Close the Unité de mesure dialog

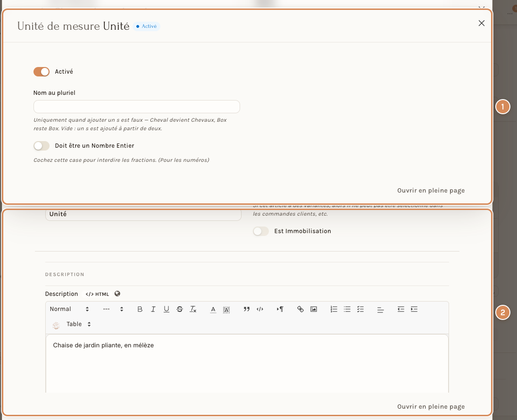click(482, 23)
